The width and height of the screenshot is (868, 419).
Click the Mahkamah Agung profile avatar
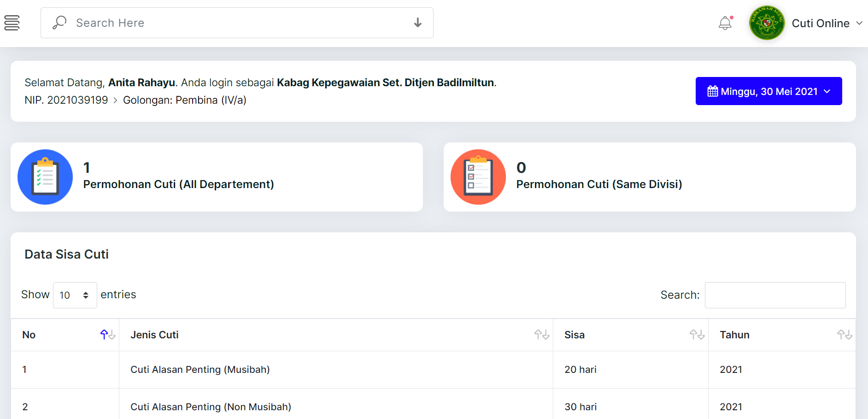766,23
